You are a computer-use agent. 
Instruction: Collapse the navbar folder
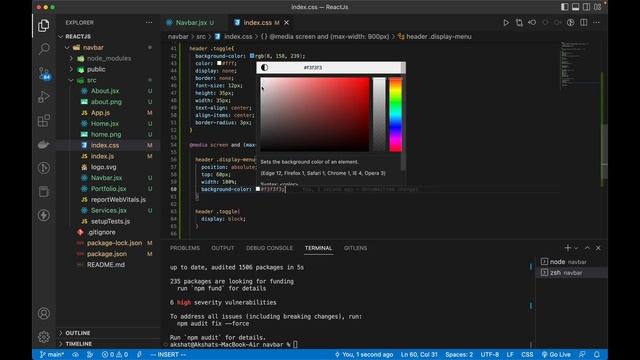click(x=67, y=47)
